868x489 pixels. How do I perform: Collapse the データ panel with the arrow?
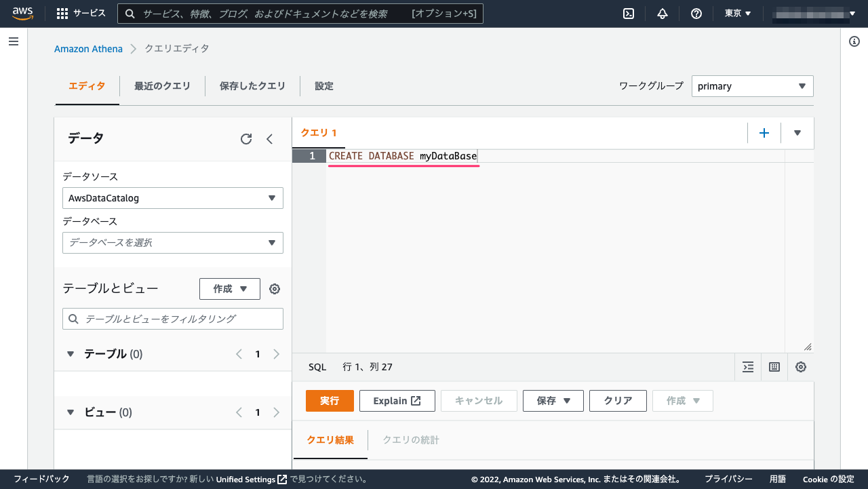coord(269,139)
